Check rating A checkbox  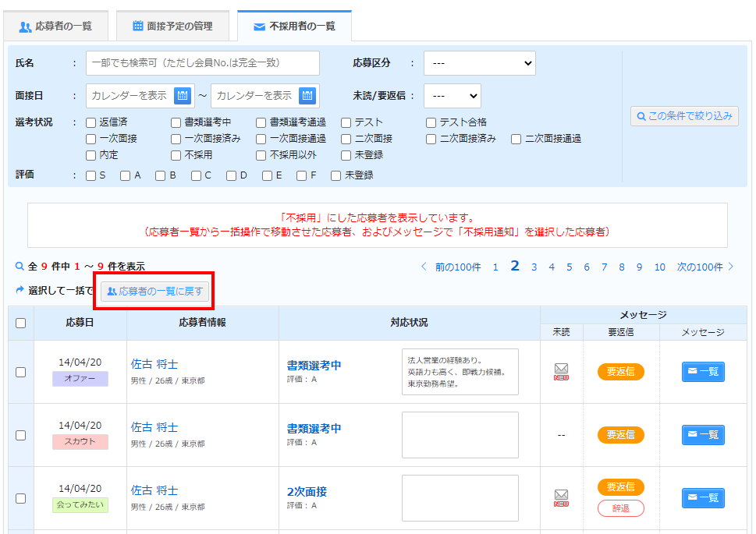pyautogui.click(x=126, y=176)
